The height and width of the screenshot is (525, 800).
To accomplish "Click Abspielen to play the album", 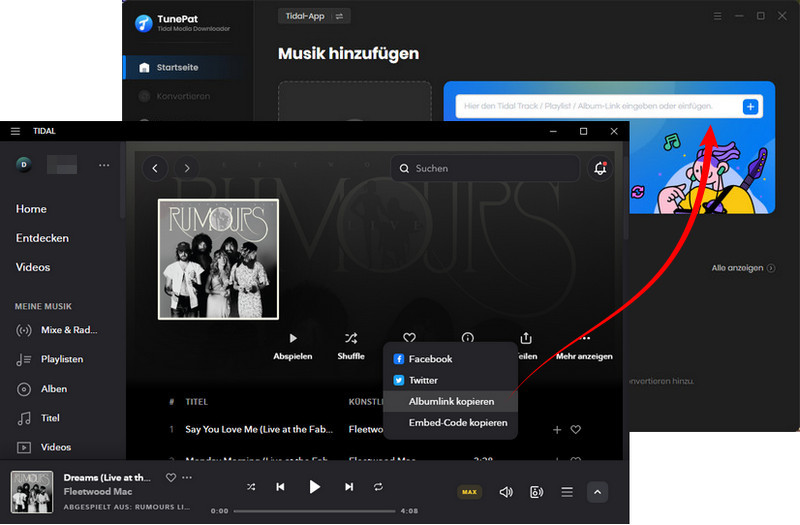I will [x=292, y=346].
